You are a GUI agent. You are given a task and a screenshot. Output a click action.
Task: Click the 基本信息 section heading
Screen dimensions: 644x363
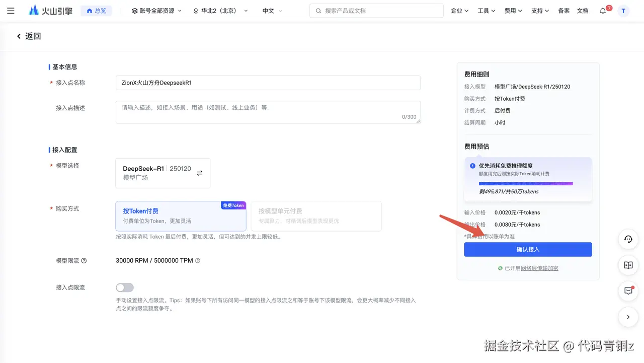[65, 67]
